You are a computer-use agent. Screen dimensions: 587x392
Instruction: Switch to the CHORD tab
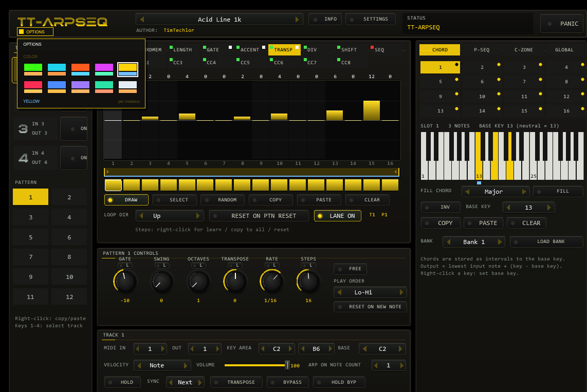point(440,50)
